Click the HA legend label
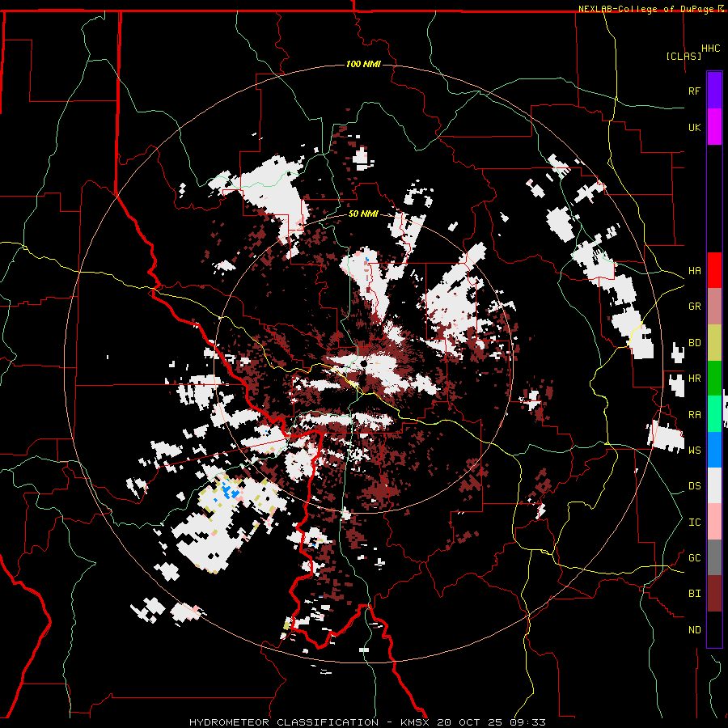728x728 pixels. coord(694,271)
